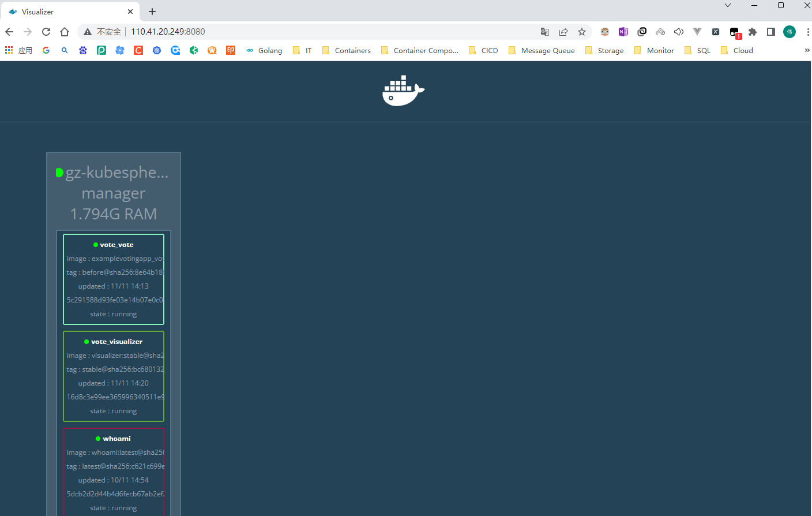Click the manager role label
Image resolution: width=812 pixels, height=516 pixels.
point(114,193)
